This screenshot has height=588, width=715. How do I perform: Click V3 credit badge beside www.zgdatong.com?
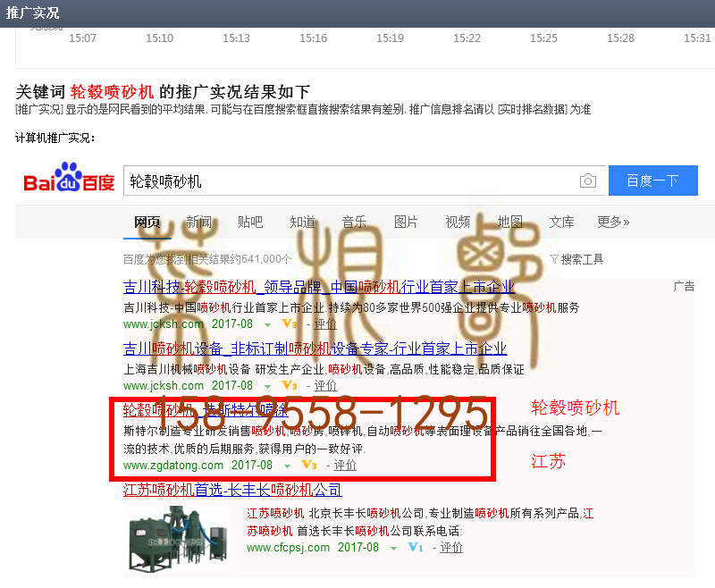pyautogui.click(x=309, y=465)
